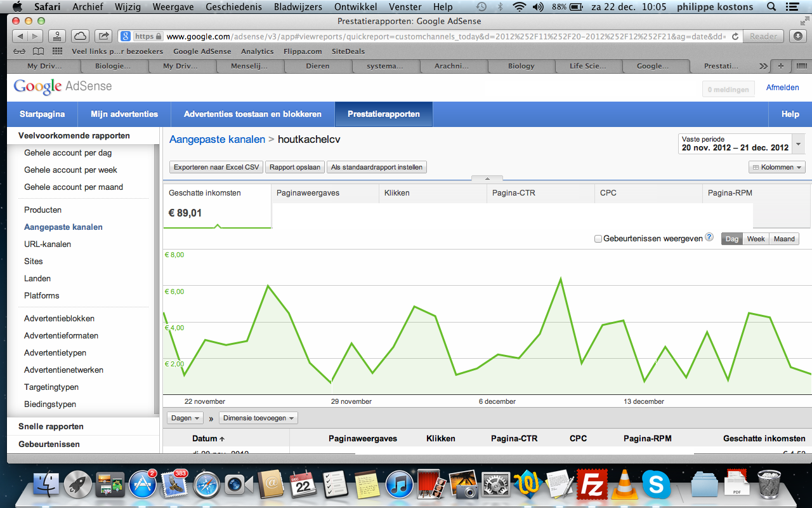Open Mijn advertenties tab
Screen dimensions: 812x508
tap(124, 114)
